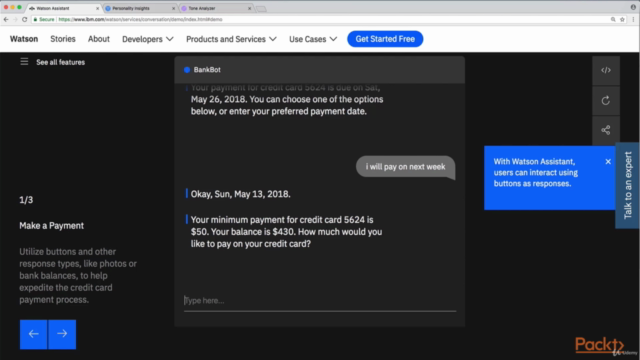Viewport: 640px width, 360px height.
Task: Click the Get Started Free button
Action: click(385, 39)
